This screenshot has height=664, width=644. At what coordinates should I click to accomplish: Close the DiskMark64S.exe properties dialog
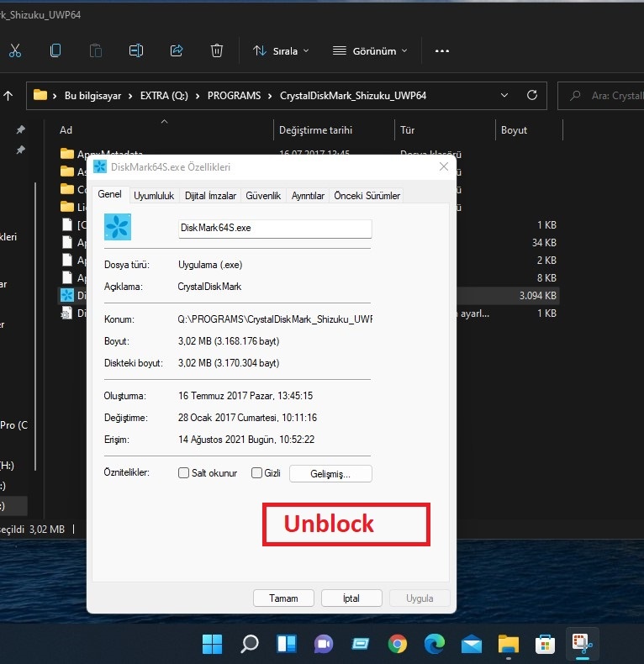[x=444, y=166]
